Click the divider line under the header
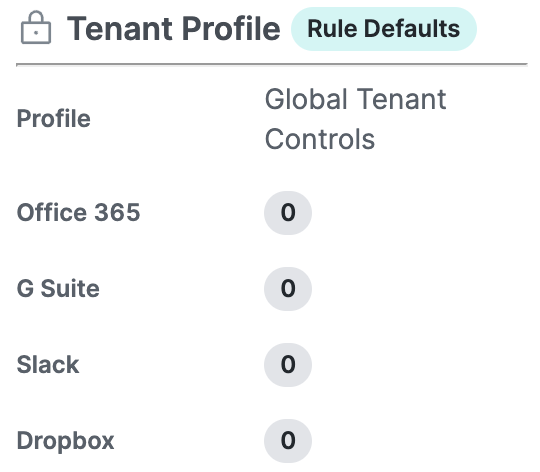 (272, 64)
